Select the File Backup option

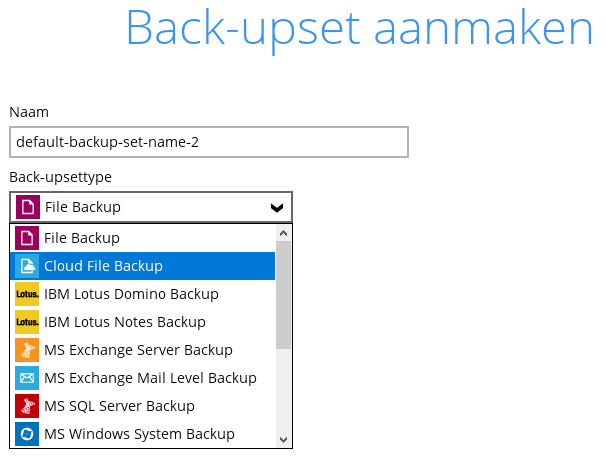point(142,238)
